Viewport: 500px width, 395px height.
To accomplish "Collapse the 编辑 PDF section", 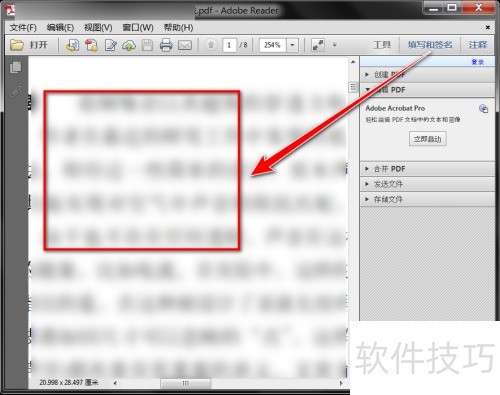I will point(428,90).
